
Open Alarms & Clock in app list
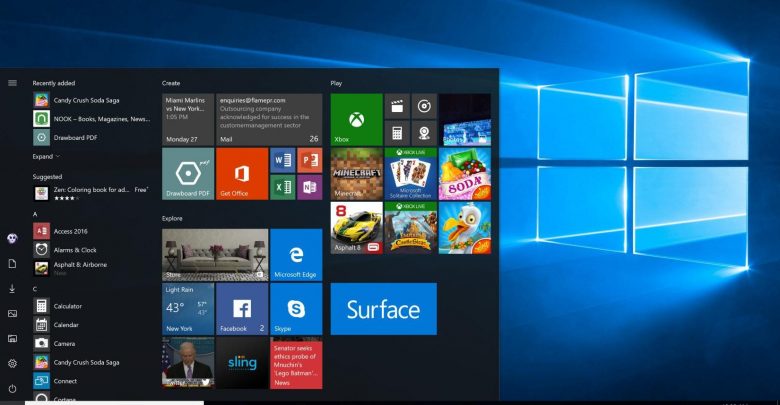(x=91, y=250)
